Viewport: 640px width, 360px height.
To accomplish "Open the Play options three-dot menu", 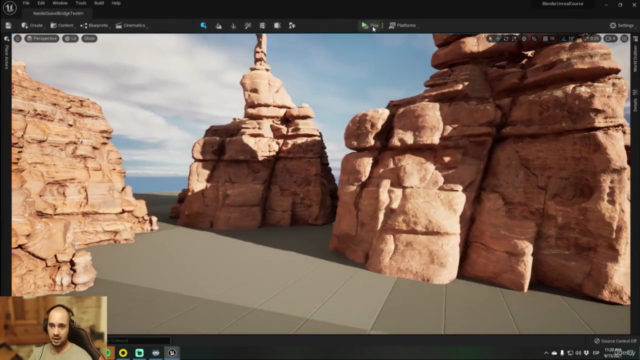I will tap(382, 26).
